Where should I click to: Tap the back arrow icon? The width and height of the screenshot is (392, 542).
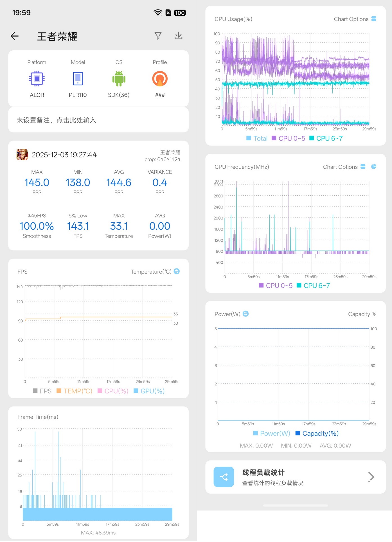click(15, 36)
